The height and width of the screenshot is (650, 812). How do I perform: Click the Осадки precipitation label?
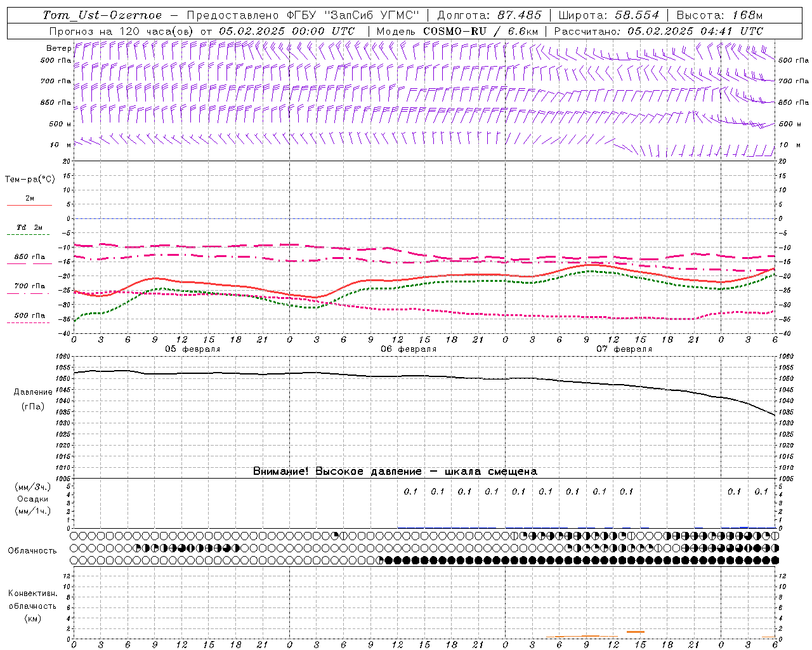coord(32,499)
